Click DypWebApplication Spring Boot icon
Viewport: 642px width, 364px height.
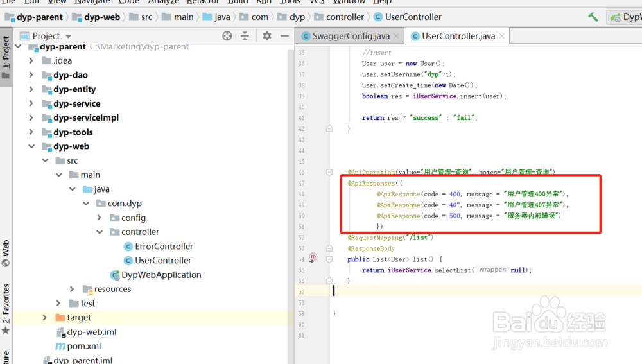115,275
